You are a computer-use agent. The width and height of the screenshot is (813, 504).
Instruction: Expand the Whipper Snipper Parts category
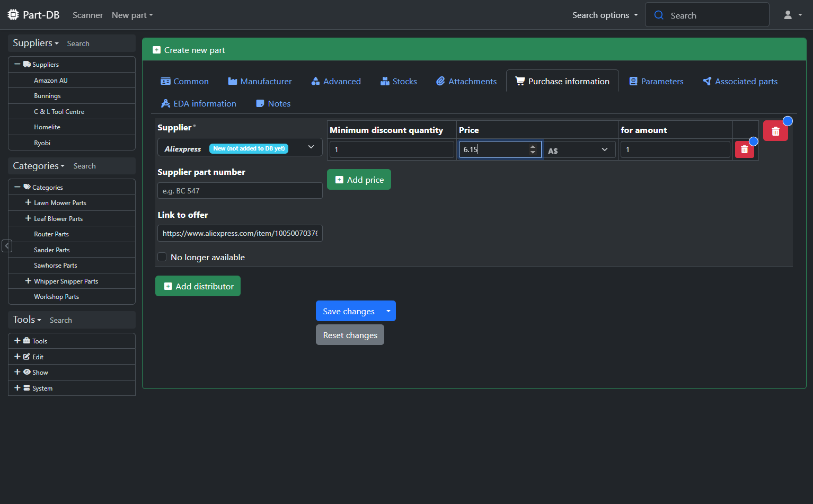coord(28,281)
